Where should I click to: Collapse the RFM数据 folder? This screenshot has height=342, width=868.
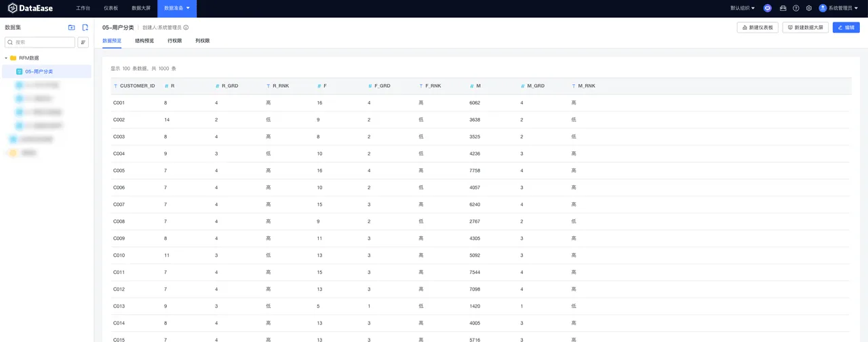pyautogui.click(x=6, y=58)
